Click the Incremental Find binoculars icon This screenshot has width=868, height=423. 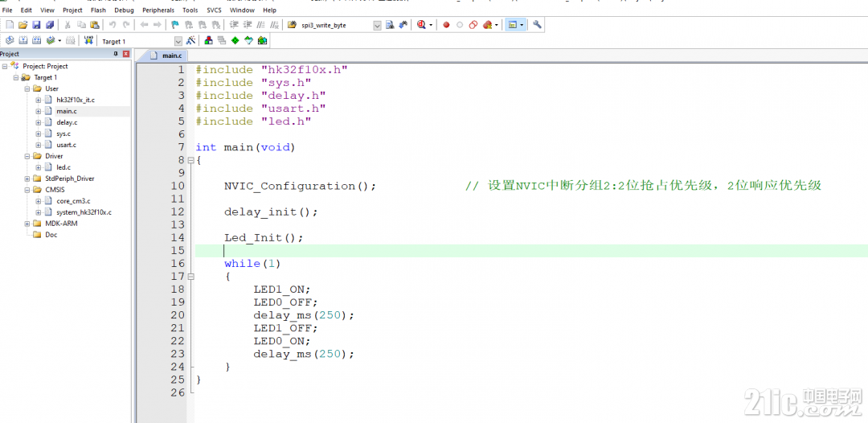click(403, 25)
